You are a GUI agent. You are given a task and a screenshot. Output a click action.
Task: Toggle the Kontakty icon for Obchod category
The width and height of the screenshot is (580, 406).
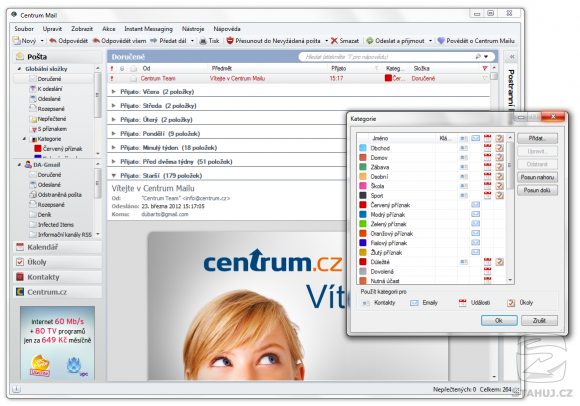click(463, 148)
